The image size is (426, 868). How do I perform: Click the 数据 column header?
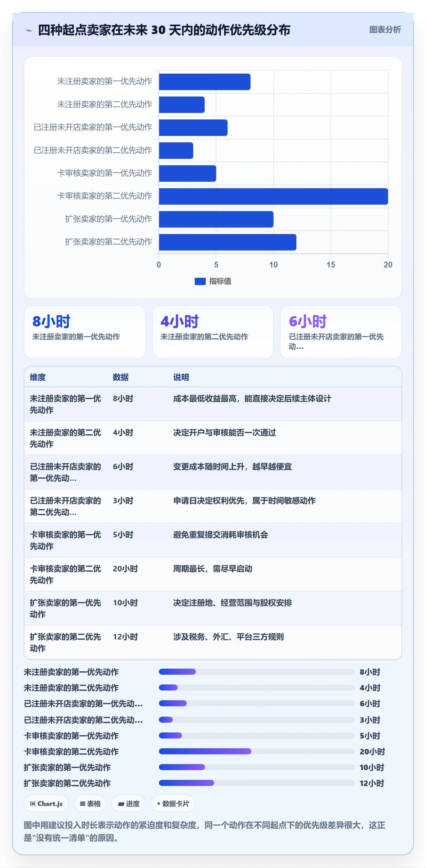[121, 377]
